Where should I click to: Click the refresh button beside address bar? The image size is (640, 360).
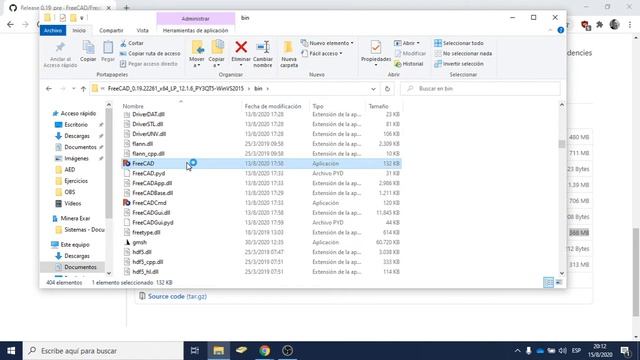(x=387, y=89)
